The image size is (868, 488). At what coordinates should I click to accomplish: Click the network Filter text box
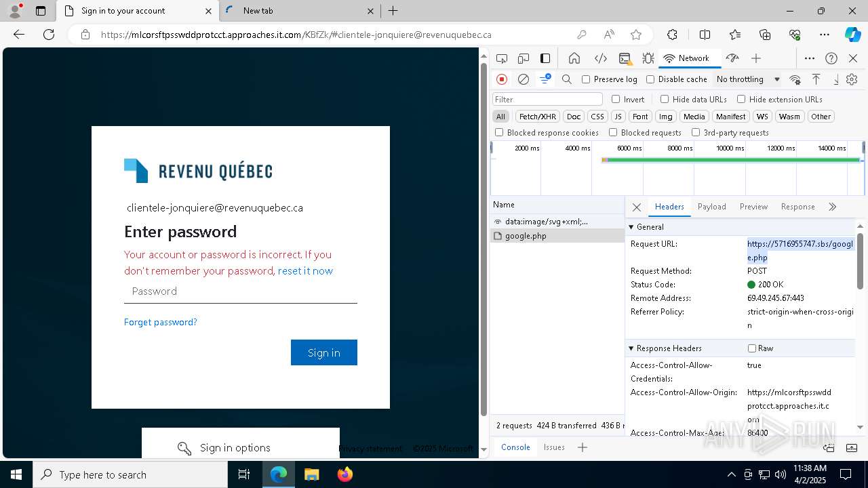547,99
